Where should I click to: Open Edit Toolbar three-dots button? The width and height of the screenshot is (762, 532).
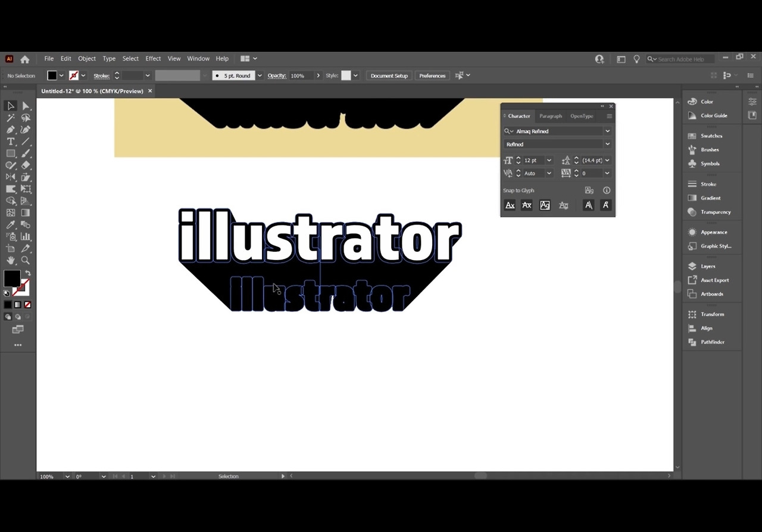click(x=18, y=345)
